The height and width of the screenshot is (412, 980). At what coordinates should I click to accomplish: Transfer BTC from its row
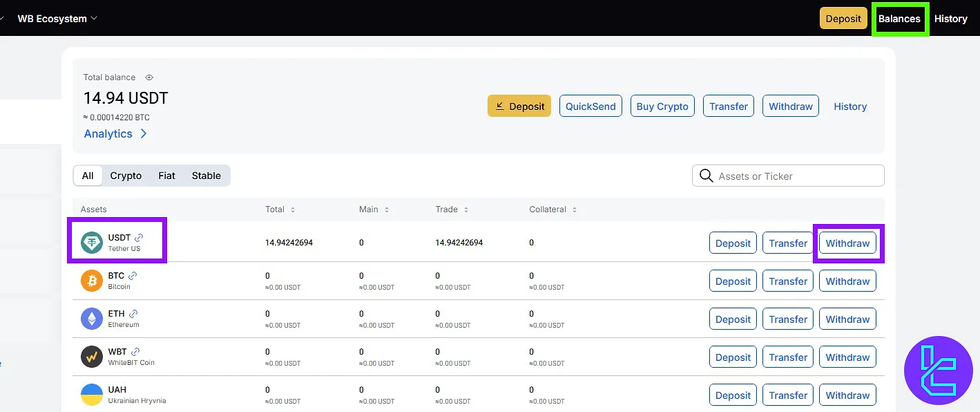(x=788, y=281)
